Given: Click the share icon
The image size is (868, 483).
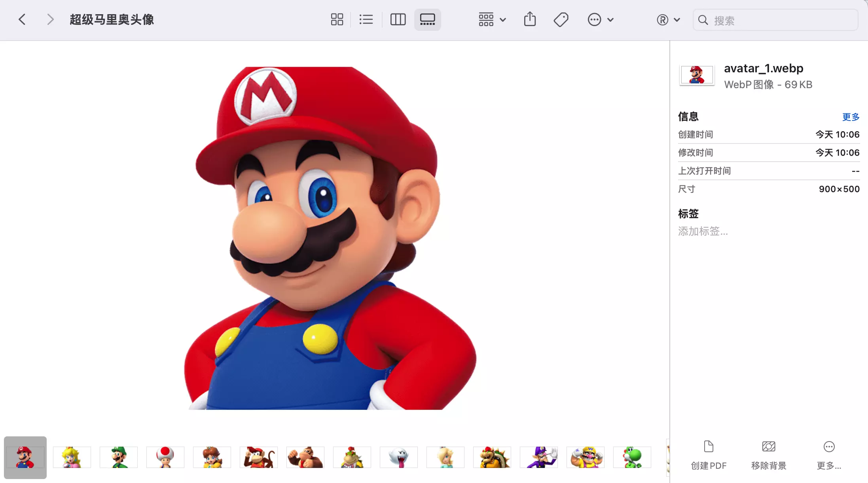Looking at the screenshot, I should click(x=530, y=19).
